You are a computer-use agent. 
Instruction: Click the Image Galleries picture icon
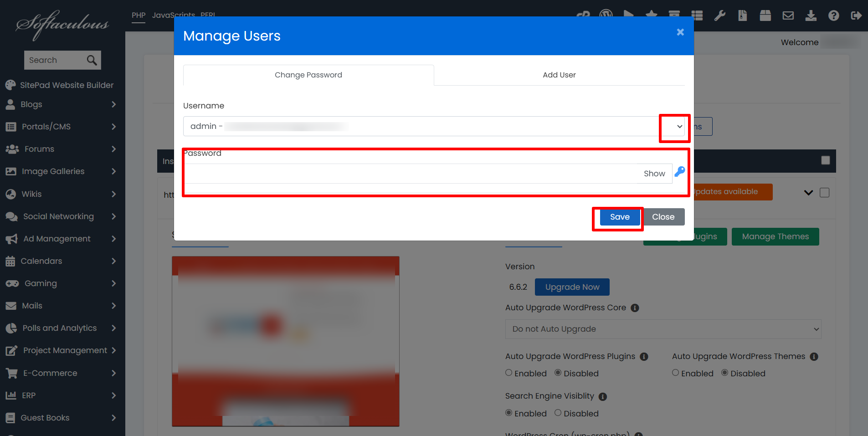(x=11, y=171)
